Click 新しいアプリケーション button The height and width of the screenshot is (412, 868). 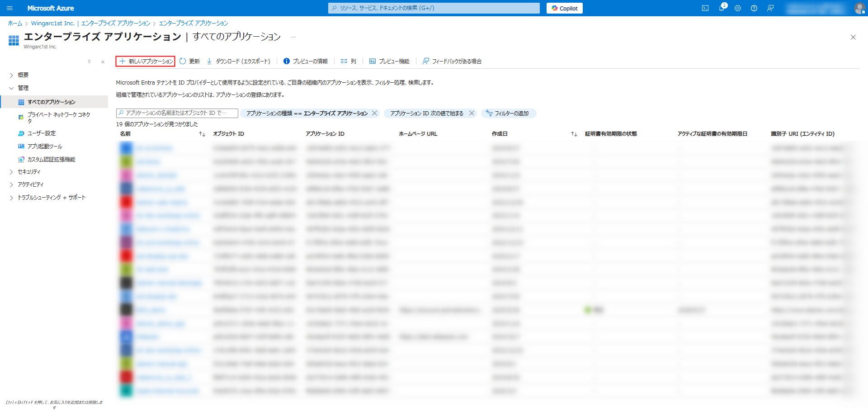click(146, 61)
